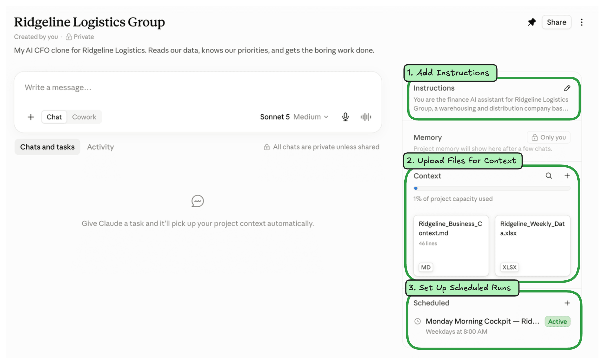The height and width of the screenshot is (364, 604).
Task: Add an attachment with the plus icon
Action: [31, 117]
